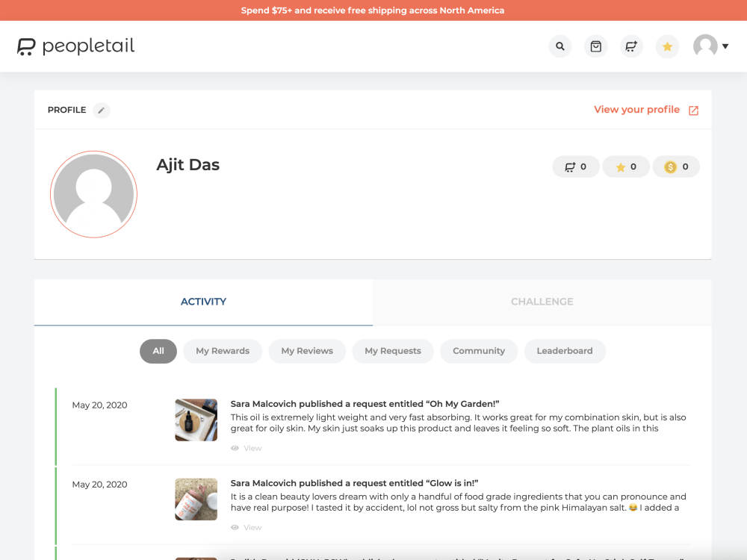Click the requests count badge showing 0

575,167
